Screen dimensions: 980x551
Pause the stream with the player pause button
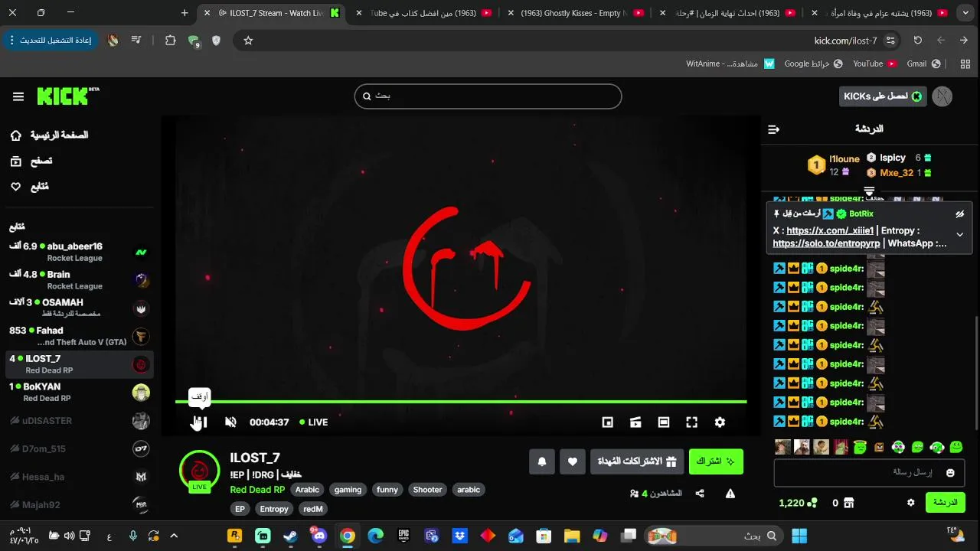pos(200,422)
